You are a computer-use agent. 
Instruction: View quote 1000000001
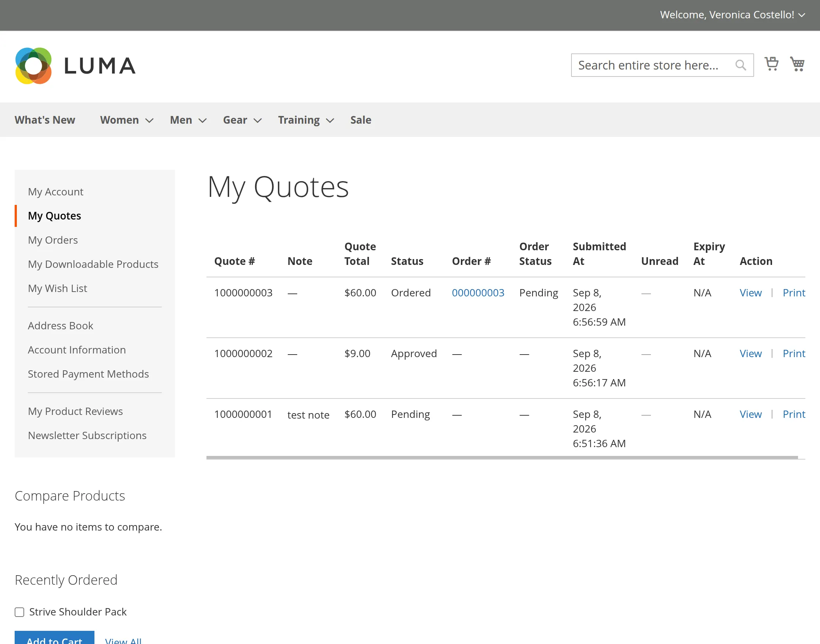tap(750, 414)
